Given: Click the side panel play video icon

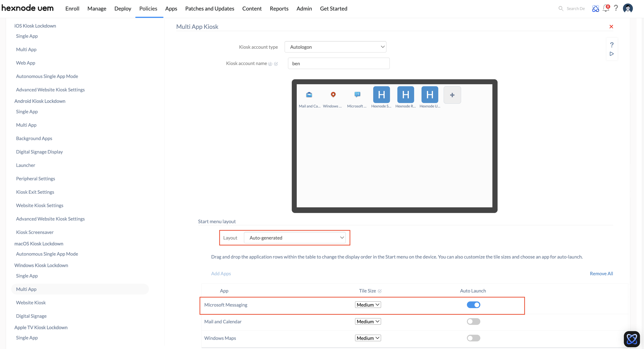Looking at the screenshot, I should point(612,54).
